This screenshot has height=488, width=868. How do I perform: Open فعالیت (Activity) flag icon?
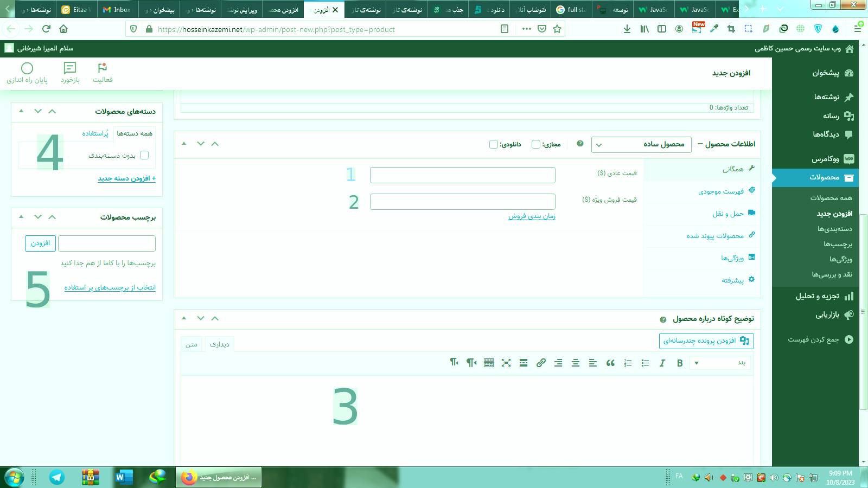(x=103, y=73)
